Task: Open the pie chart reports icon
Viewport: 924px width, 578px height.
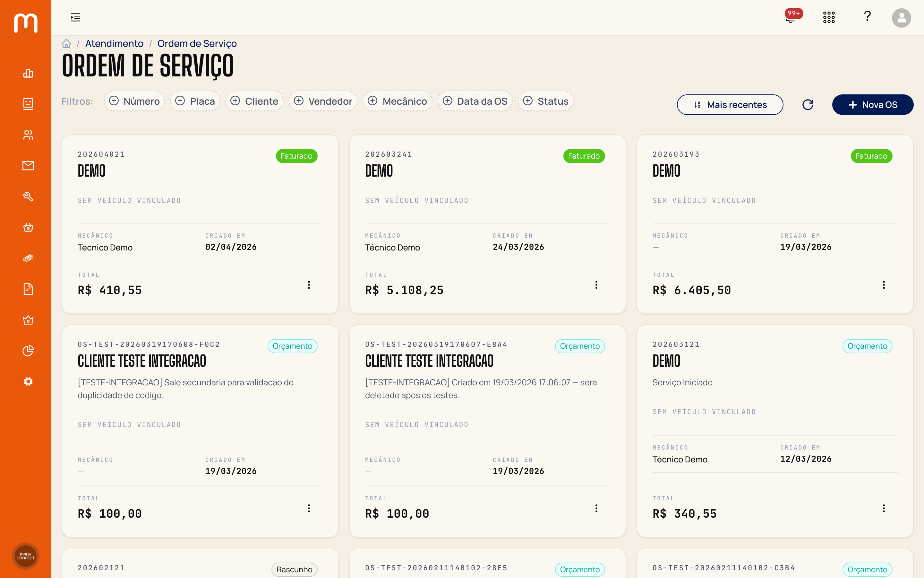Action: [x=28, y=351]
